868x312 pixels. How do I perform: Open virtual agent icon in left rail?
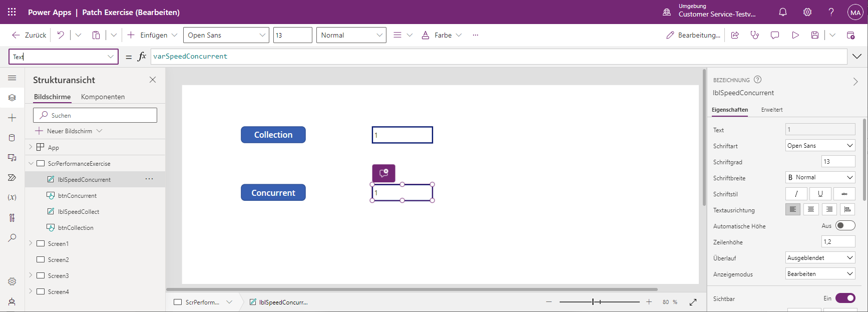pyautogui.click(x=12, y=301)
